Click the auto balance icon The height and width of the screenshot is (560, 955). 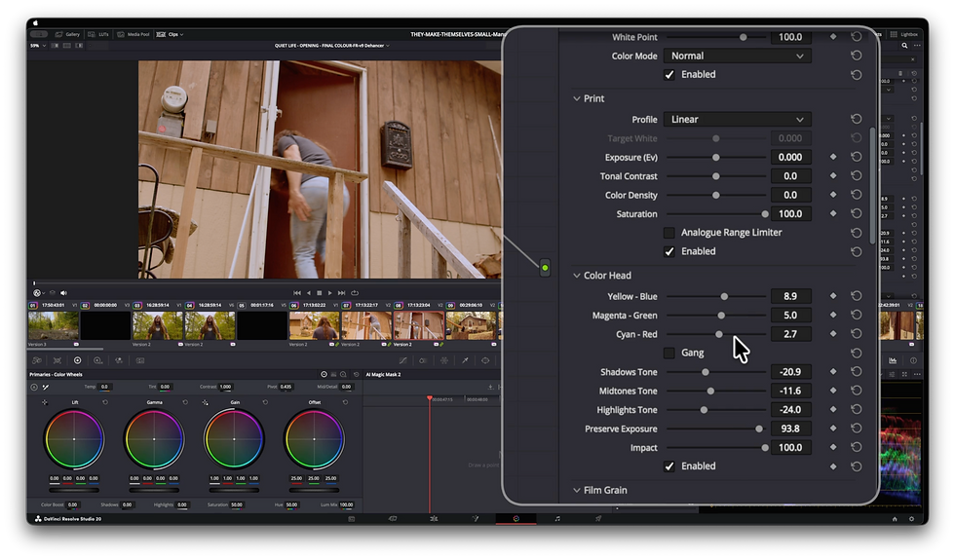click(x=34, y=388)
